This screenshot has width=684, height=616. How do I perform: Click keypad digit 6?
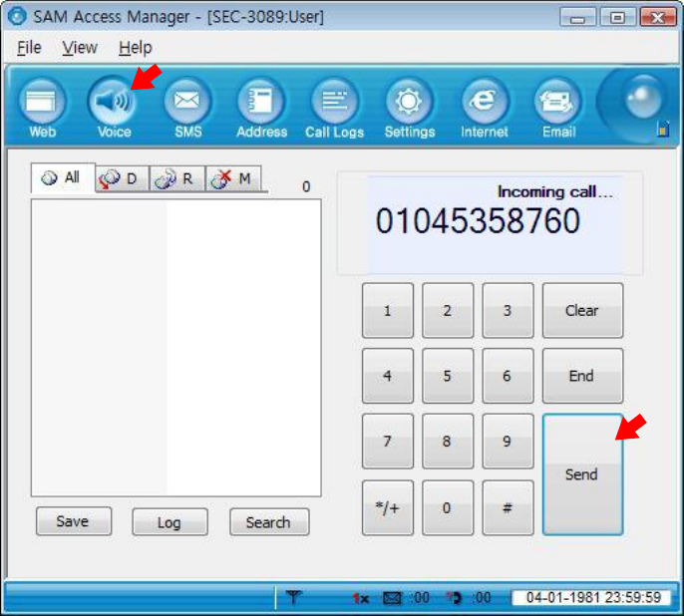click(508, 376)
